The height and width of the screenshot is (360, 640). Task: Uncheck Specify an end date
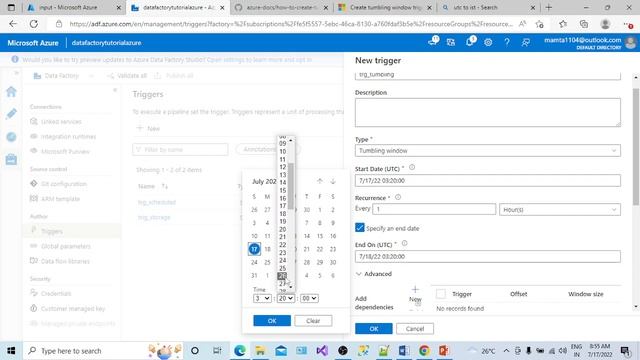pyautogui.click(x=360, y=228)
